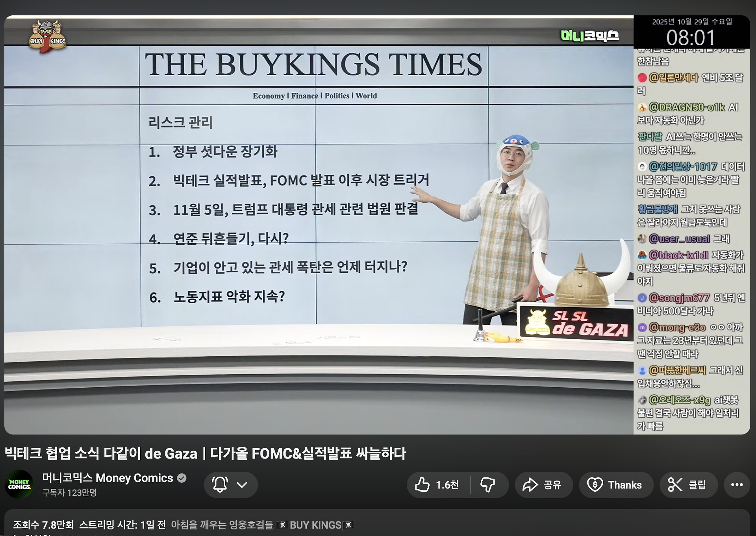Open the Money Comics channel avatar
This screenshot has height=536, width=756.
pos(19,484)
